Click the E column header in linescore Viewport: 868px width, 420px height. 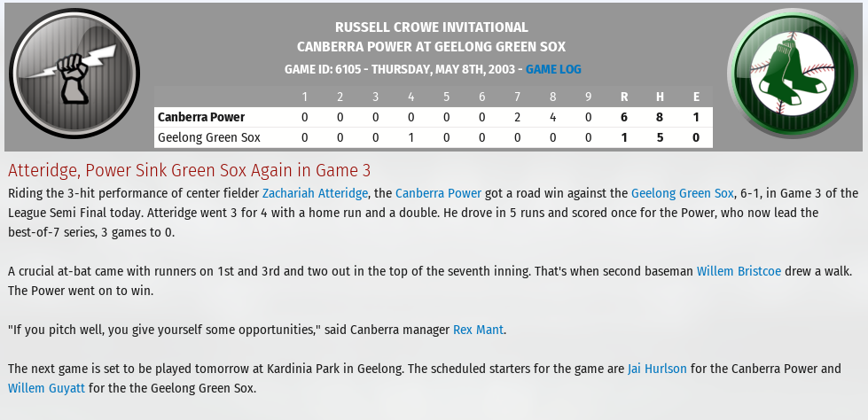pos(696,97)
